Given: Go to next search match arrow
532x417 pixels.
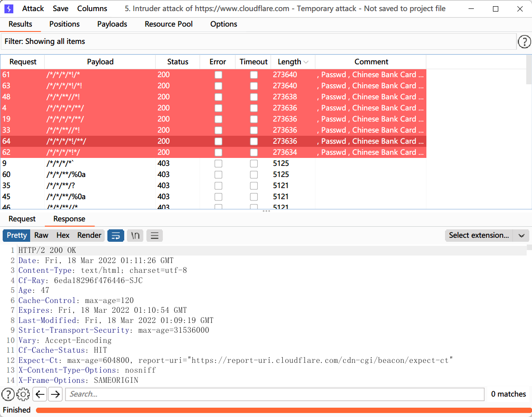Looking at the screenshot, I should (55, 394).
